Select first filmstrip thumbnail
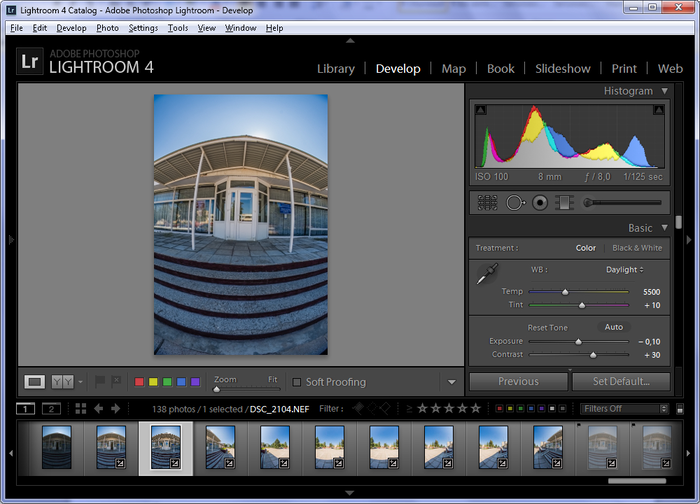This screenshot has width=700, height=504. click(x=57, y=447)
